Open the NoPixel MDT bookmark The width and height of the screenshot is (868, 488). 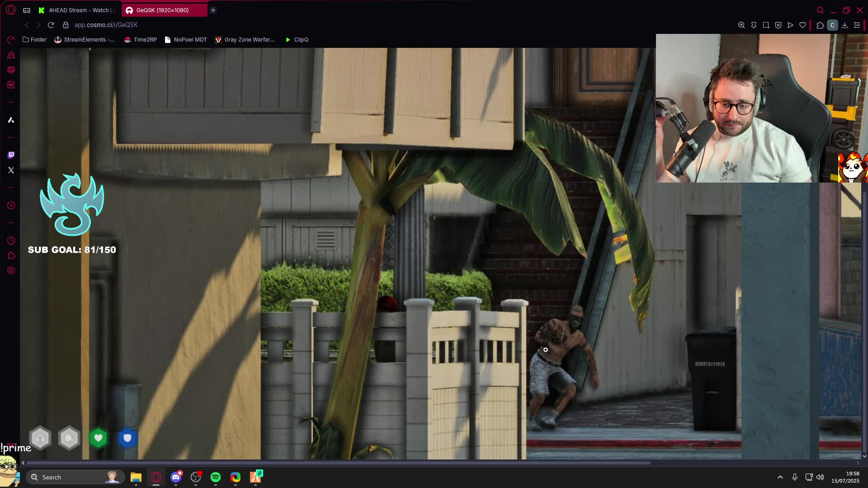(x=186, y=40)
